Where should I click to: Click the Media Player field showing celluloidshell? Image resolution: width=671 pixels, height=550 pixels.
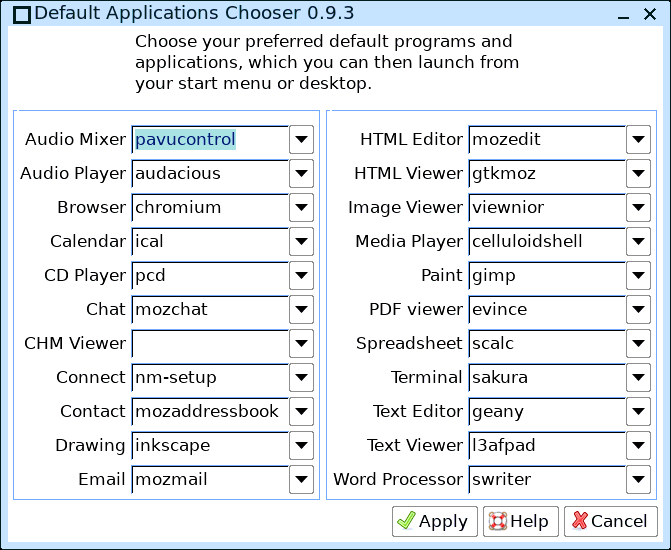coord(547,241)
